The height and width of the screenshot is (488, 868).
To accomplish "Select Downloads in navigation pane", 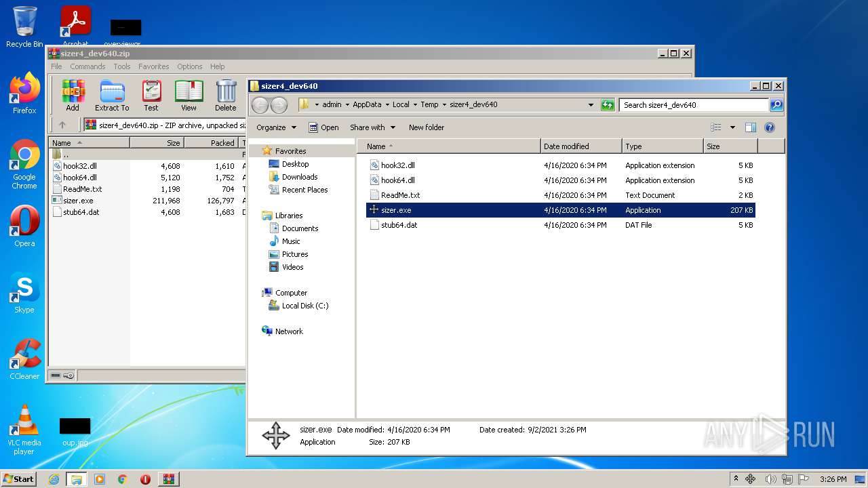I will tap(300, 177).
